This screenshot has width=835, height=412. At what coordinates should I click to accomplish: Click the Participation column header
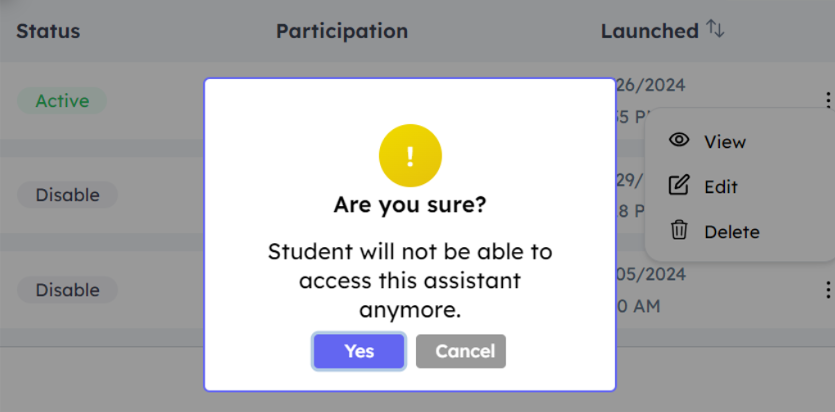click(x=342, y=31)
